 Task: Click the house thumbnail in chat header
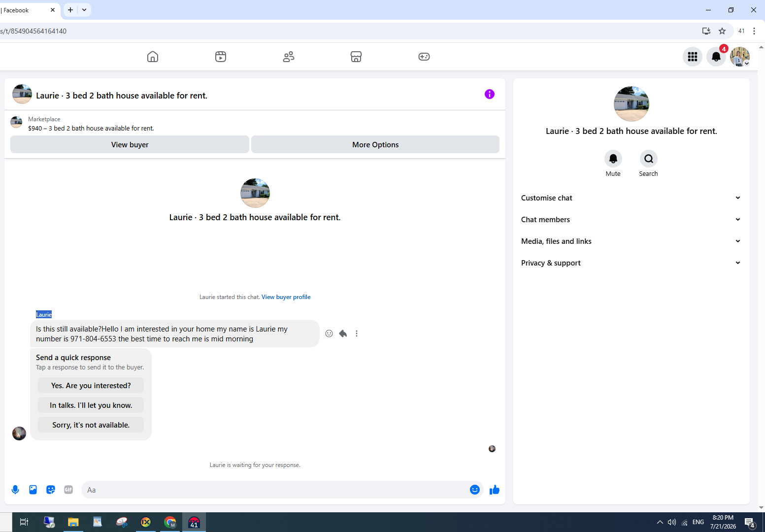coord(22,94)
